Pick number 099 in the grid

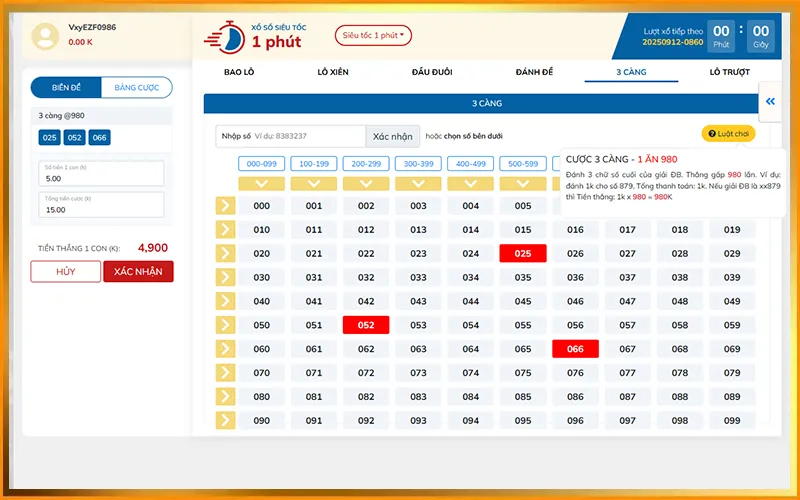coord(732,420)
